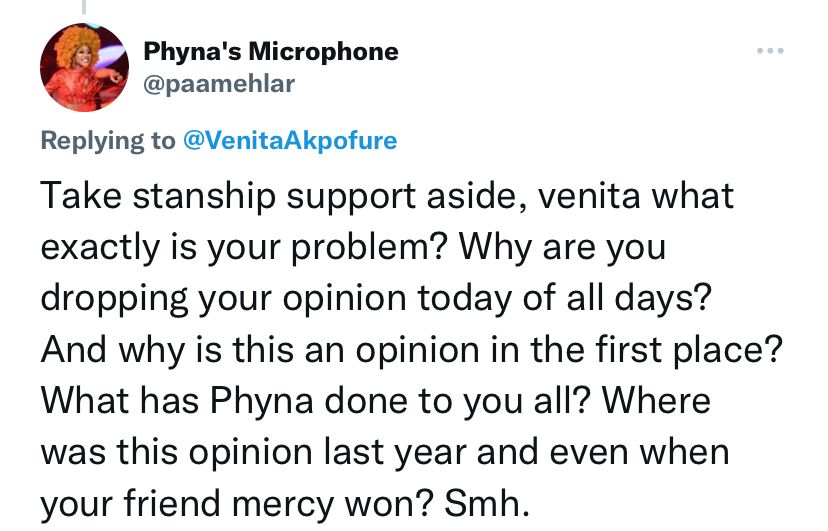This screenshot has height=531, width=828.
Task: Click the thread connector line above avatar
Action: coord(84,7)
